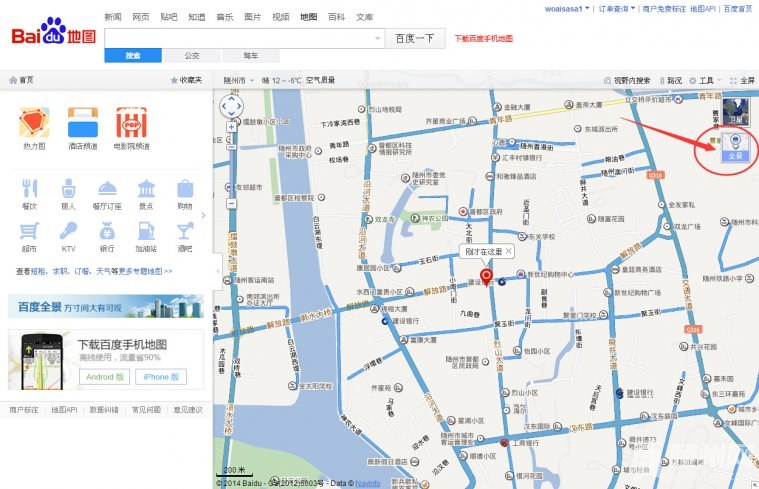This screenshot has width=759, height=489.
Task: Click the Android 版 download button
Action: pyautogui.click(x=105, y=377)
